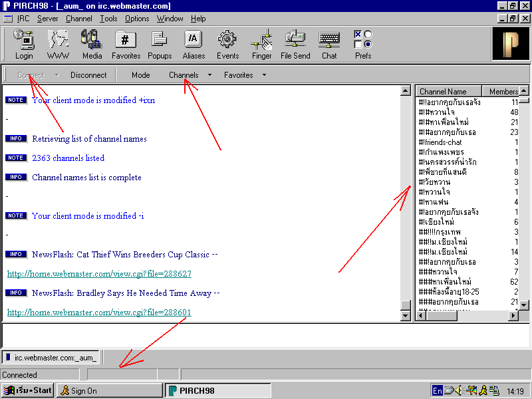Expand the Favorites dropdown arrow in server toolbar

264,75
